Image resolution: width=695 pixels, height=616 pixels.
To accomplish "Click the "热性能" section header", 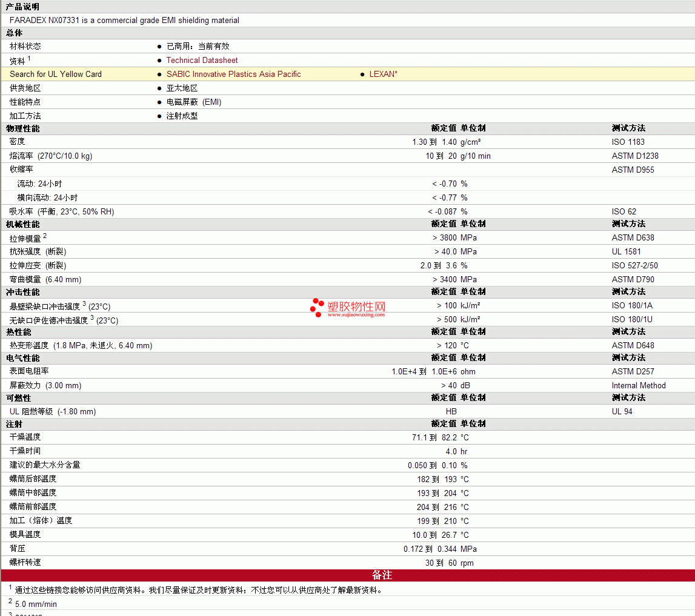I will [x=19, y=332].
